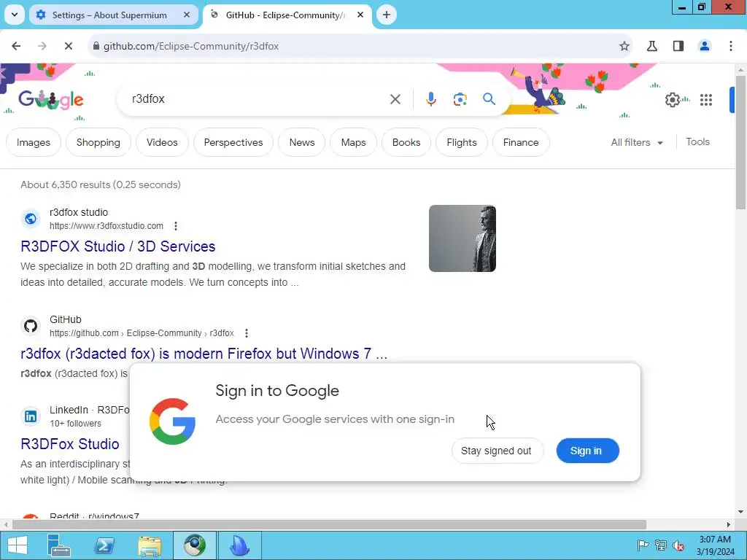
Task: Click the Supermium browser taskbar icon
Action: click(x=195, y=545)
